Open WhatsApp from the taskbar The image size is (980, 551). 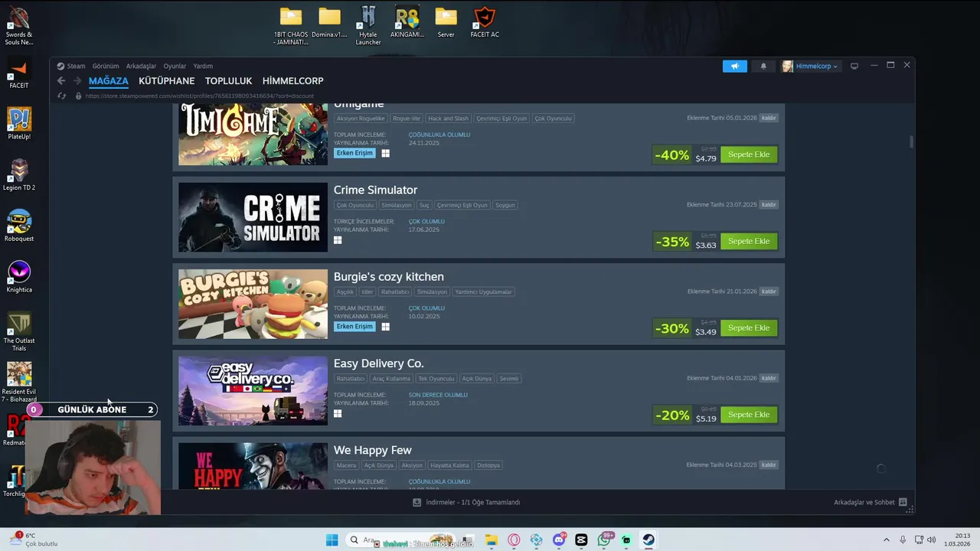[x=604, y=540]
